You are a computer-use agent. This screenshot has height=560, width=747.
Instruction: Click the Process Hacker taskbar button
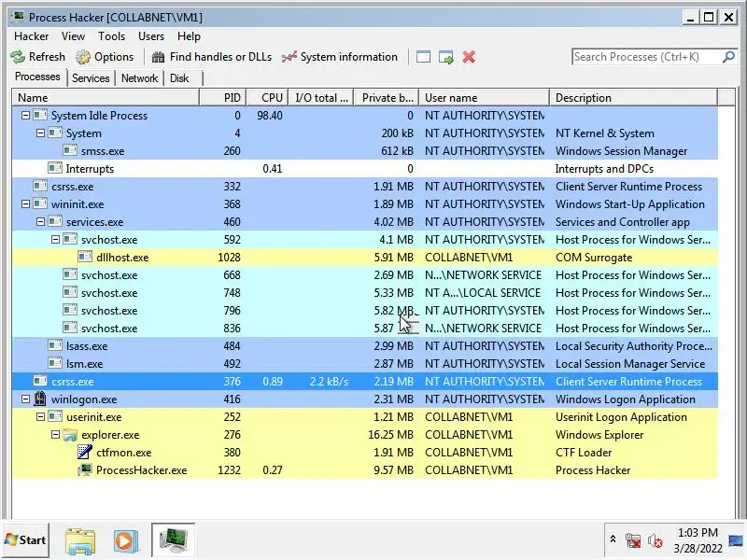pyautogui.click(x=174, y=540)
